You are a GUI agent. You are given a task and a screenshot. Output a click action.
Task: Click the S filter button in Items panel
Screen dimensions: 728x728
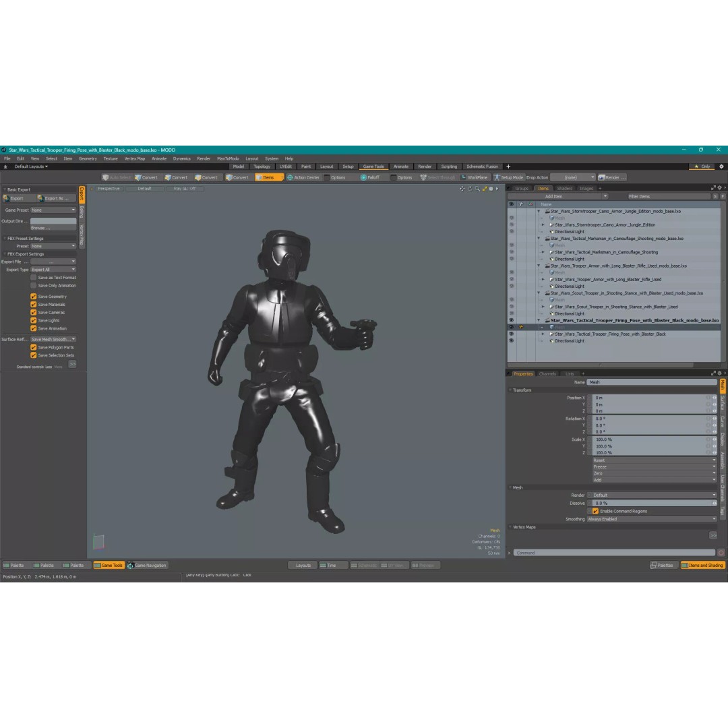click(x=715, y=196)
